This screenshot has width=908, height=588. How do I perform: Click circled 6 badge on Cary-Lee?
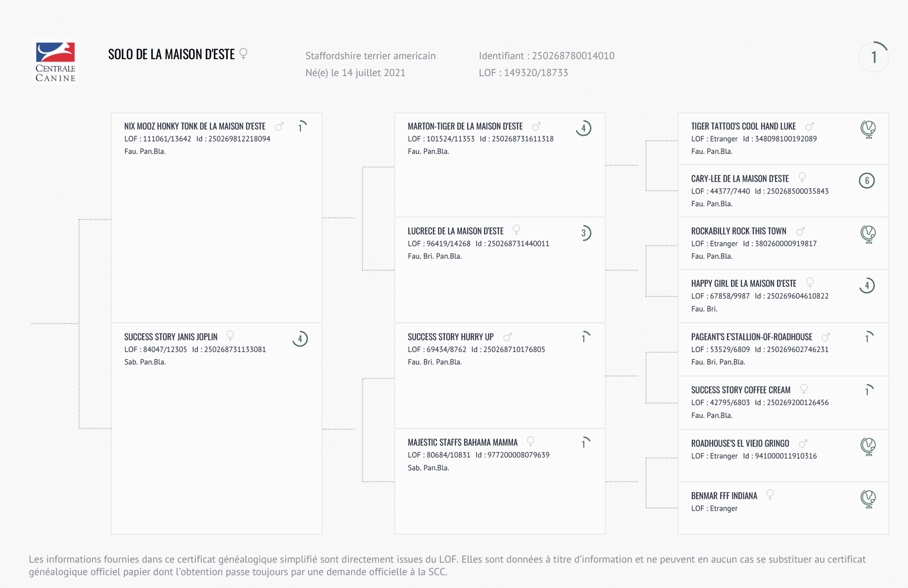click(867, 181)
